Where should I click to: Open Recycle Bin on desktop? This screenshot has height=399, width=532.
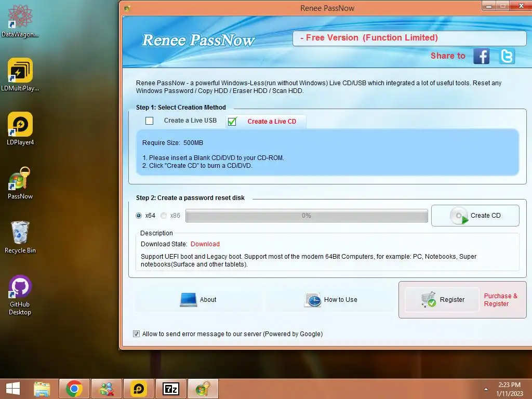pyautogui.click(x=20, y=237)
